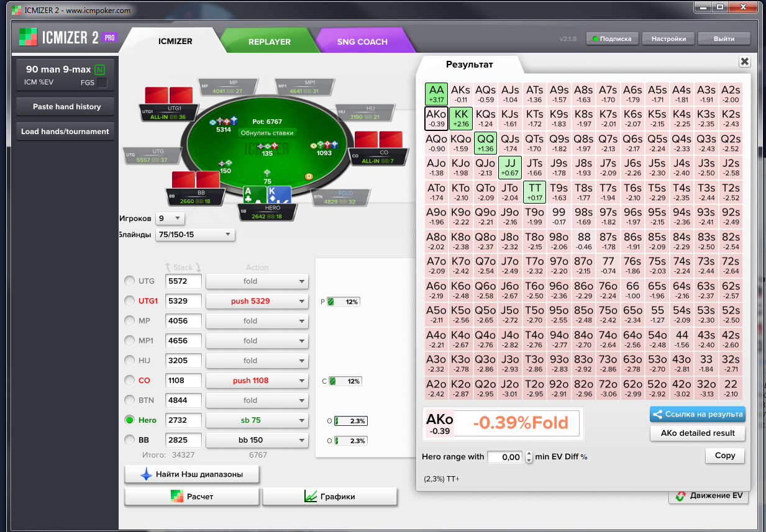Click the Ссылка на результат share button
The height and width of the screenshot is (532, 766).
(697, 414)
